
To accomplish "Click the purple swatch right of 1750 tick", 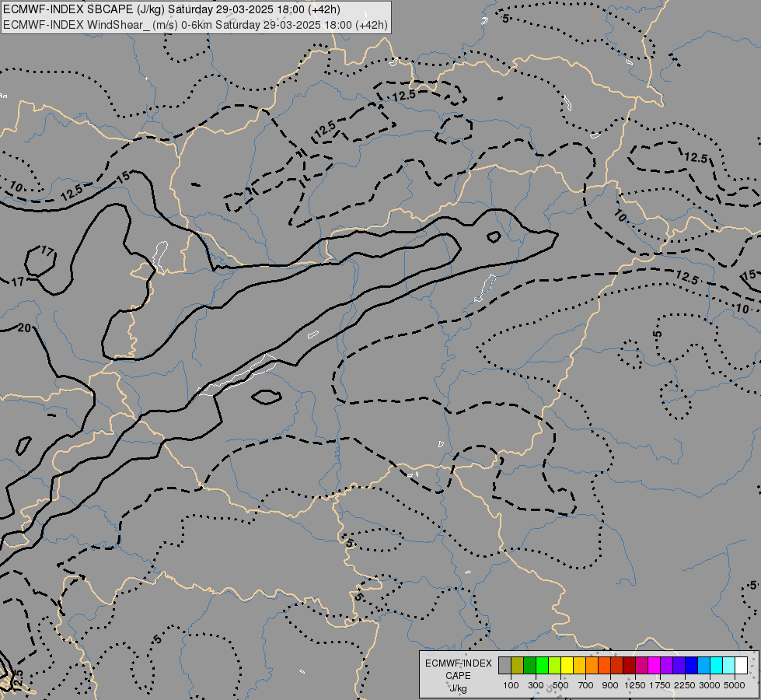I will pos(667,666).
